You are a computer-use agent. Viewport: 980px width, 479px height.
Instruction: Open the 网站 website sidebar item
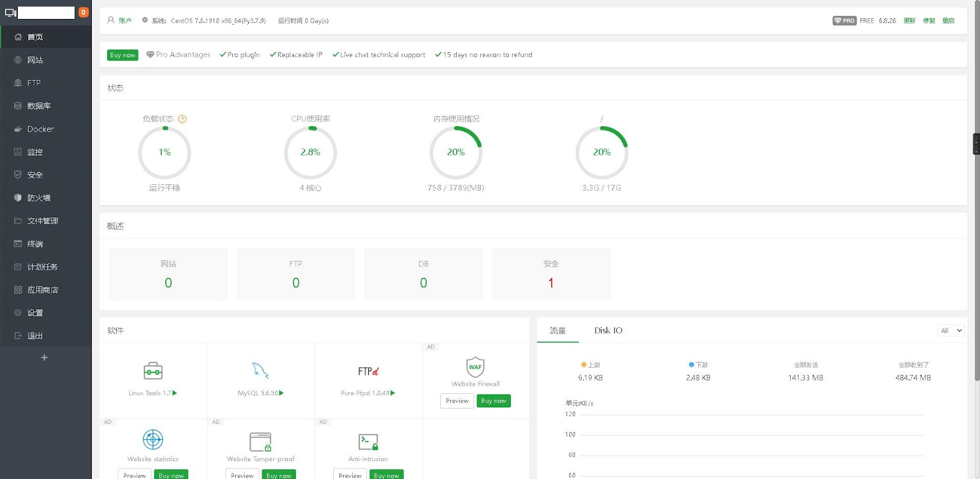pos(46,60)
